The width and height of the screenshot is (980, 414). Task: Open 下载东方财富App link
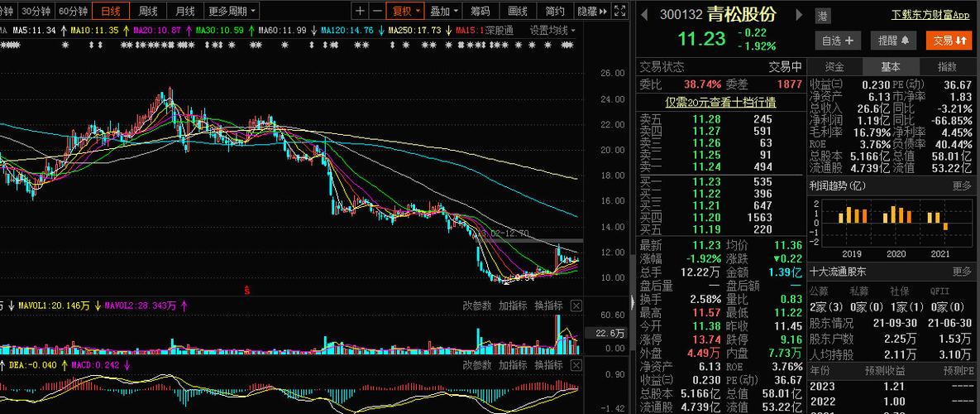(x=930, y=16)
